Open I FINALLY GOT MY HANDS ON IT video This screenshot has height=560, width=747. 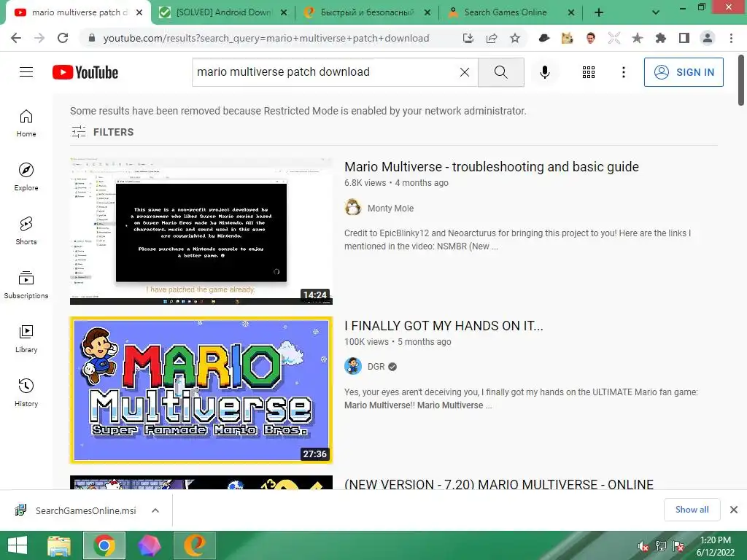pos(444,326)
